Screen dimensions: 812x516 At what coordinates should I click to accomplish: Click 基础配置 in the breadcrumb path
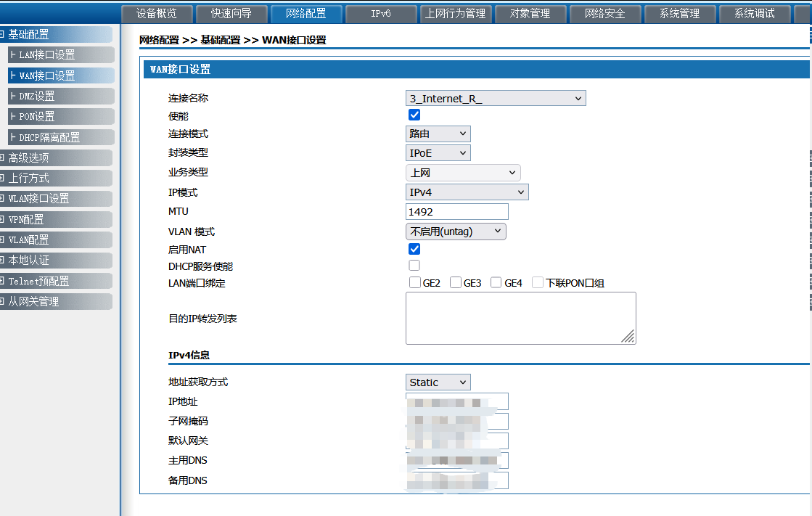[x=221, y=41]
